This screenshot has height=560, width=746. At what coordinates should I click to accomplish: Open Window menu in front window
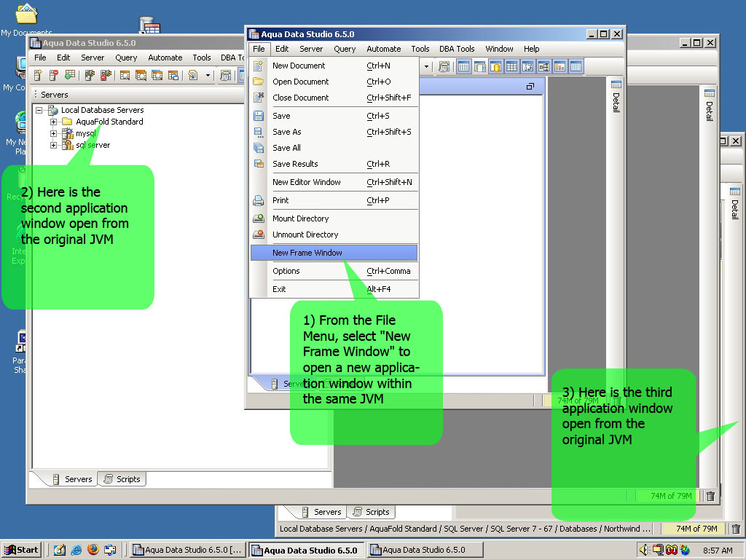[499, 49]
